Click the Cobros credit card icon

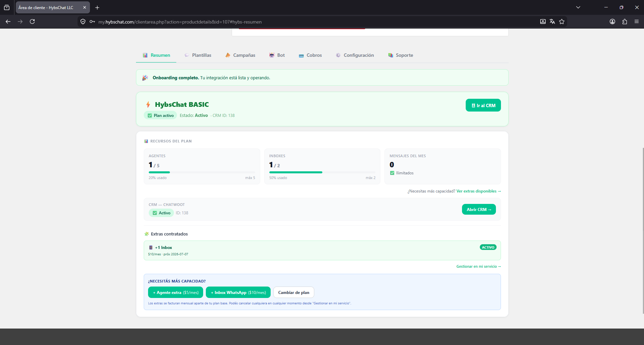click(x=301, y=55)
